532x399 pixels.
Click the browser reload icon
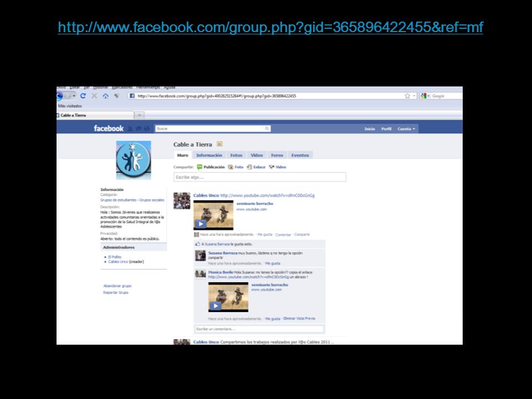83,96
